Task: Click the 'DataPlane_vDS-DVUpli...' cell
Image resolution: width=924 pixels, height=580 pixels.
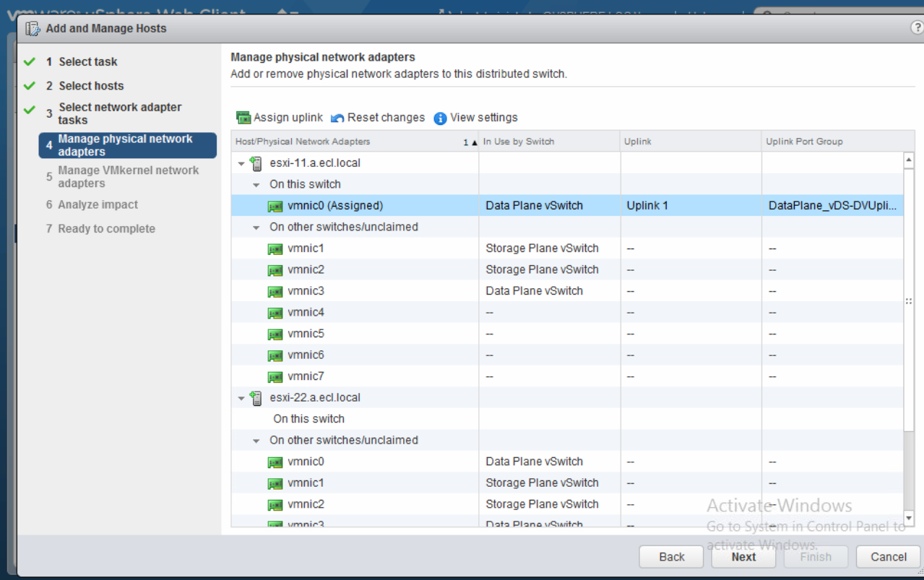Action: (x=832, y=206)
